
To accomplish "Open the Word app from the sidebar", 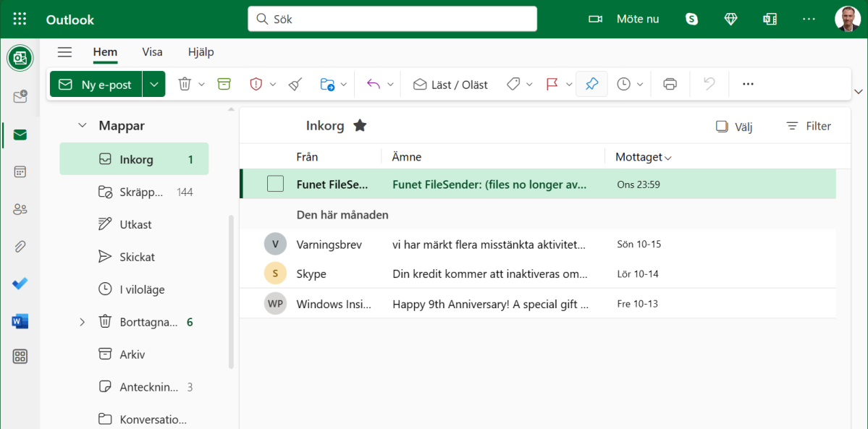I will (20, 321).
